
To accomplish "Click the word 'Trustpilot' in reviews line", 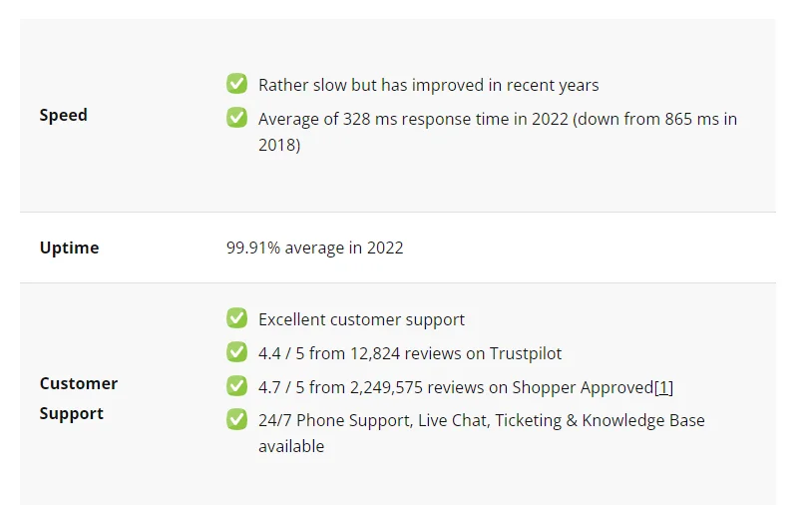I will click(525, 353).
